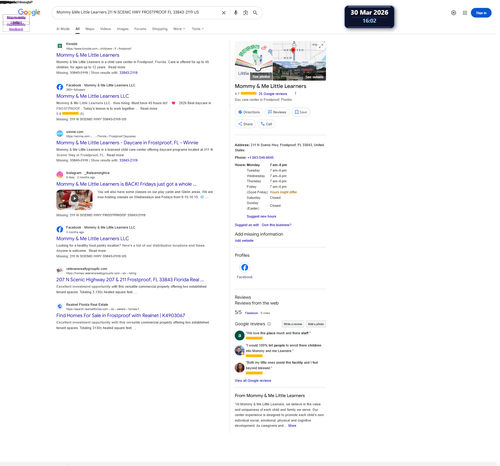Open the 26 Google reviews link
Screen dimensions: 500x466
[273, 94]
